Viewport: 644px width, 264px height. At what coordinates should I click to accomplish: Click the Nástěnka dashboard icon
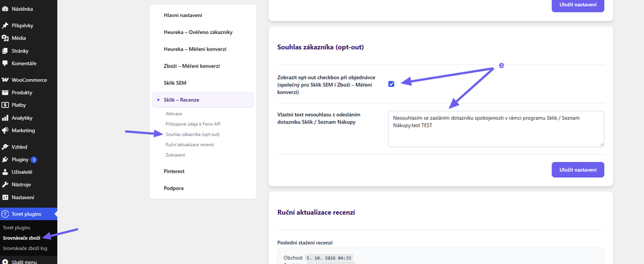coord(5,9)
